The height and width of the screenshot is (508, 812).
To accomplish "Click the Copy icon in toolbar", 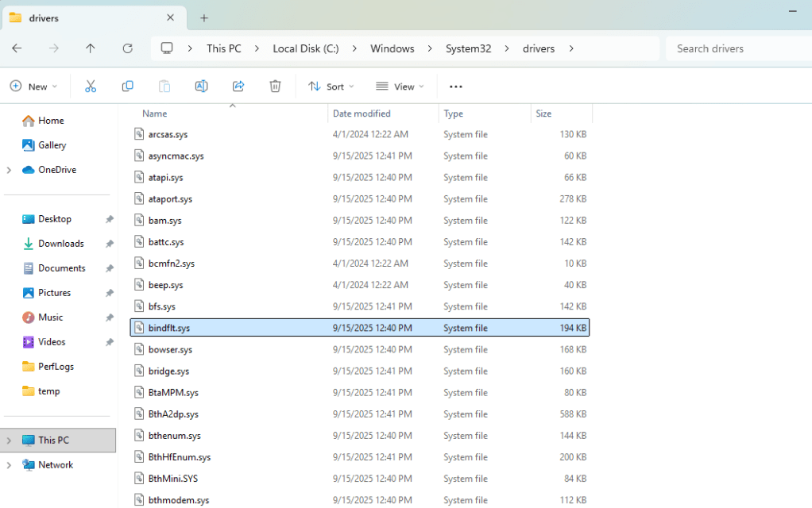I will pos(127,87).
